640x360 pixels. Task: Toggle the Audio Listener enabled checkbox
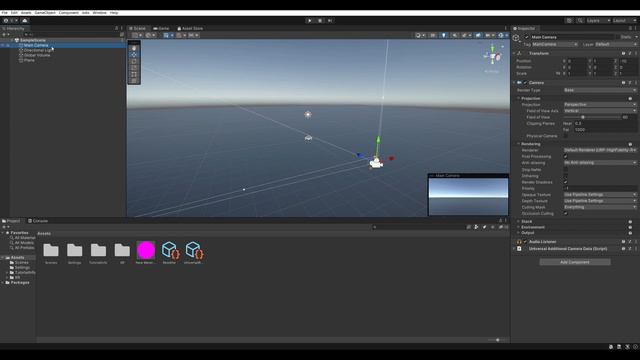[x=526, y=242]
